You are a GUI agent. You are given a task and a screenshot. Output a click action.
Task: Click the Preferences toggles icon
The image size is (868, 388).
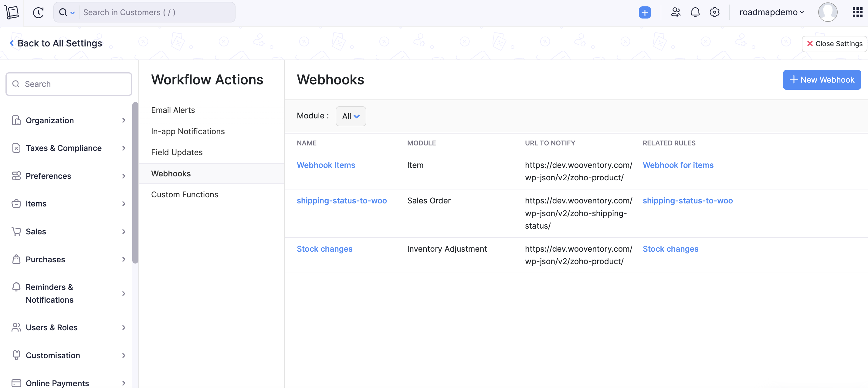point(16,176)
